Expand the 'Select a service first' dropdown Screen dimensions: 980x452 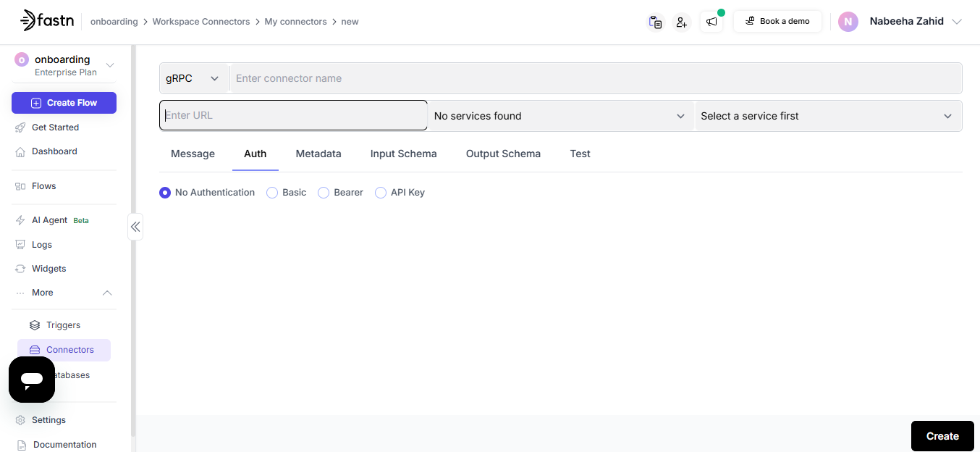click(x=827, y=116)
